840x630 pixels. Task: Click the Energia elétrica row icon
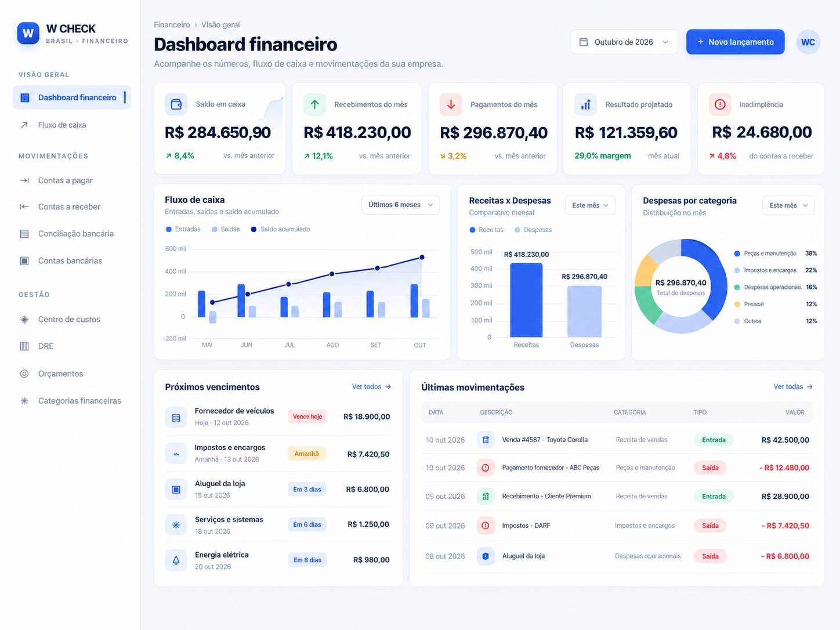176,560
